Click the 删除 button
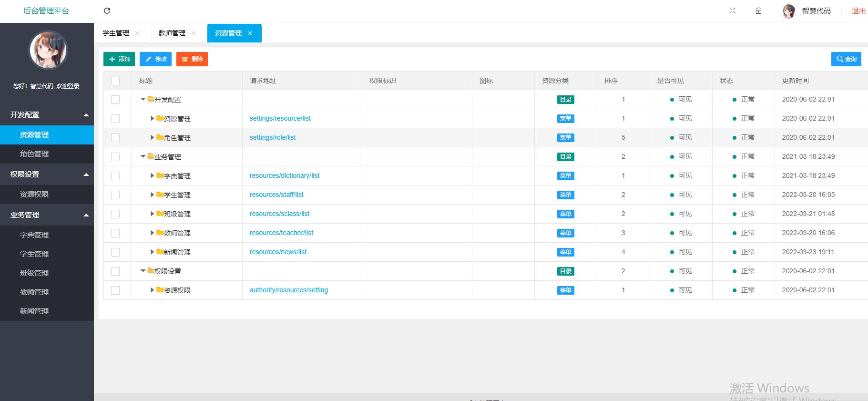The image size is (868, 401). (192, 59)
